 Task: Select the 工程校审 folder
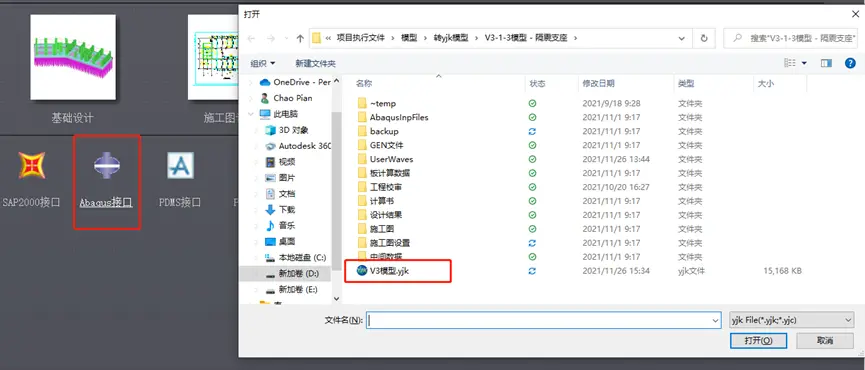379,187
